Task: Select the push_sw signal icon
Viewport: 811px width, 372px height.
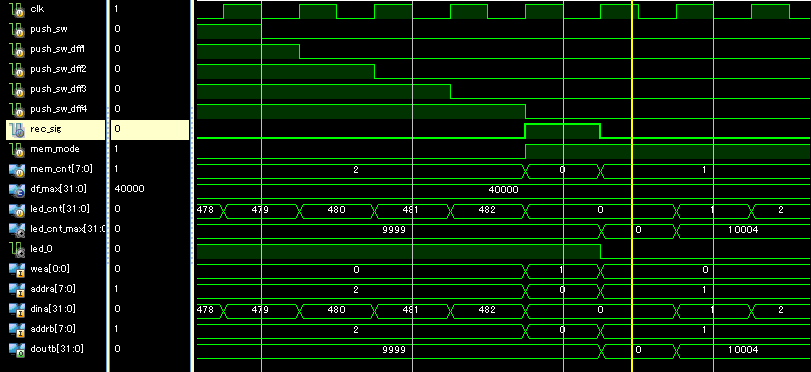Action: pyautogui.click(x=17, y=30)
